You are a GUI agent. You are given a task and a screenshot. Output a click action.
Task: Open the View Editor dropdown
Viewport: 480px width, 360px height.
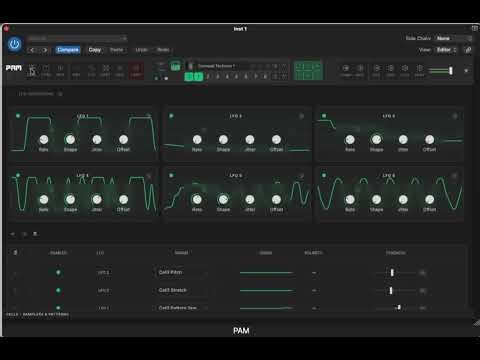click(x=446, y=50)
